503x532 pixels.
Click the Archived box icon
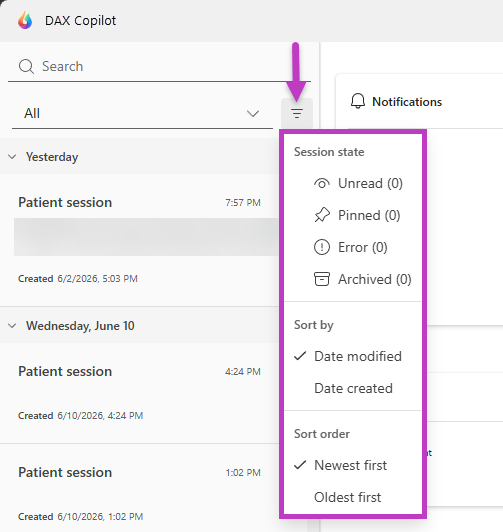322,279
